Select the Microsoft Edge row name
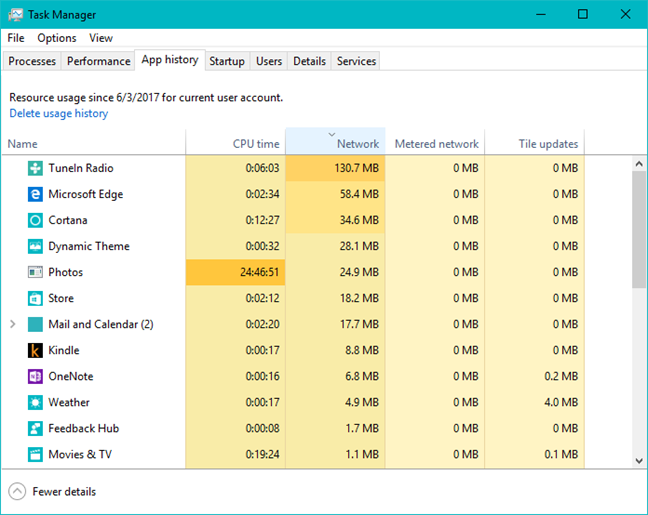 coord(86,194)
